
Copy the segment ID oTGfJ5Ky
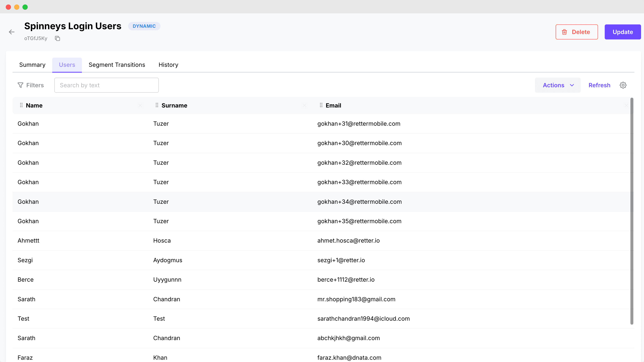[57, 38]
